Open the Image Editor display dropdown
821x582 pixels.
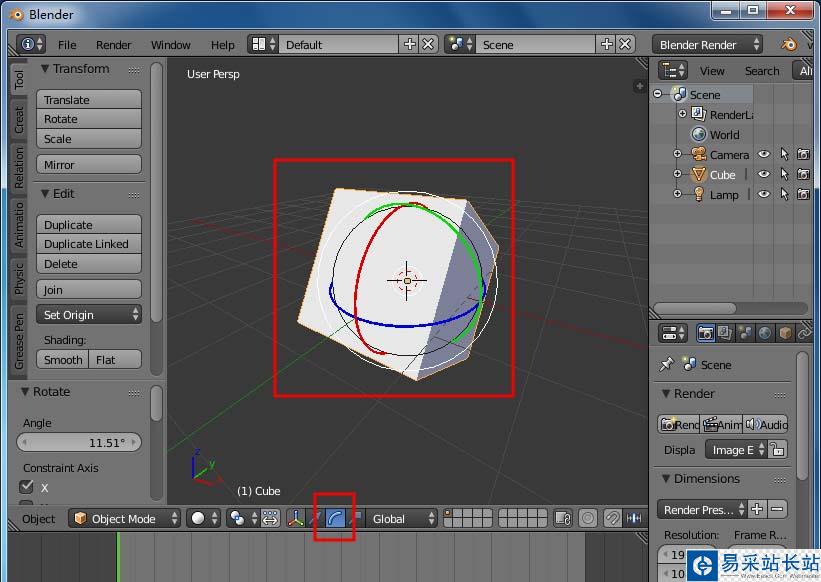pos(736,450)
